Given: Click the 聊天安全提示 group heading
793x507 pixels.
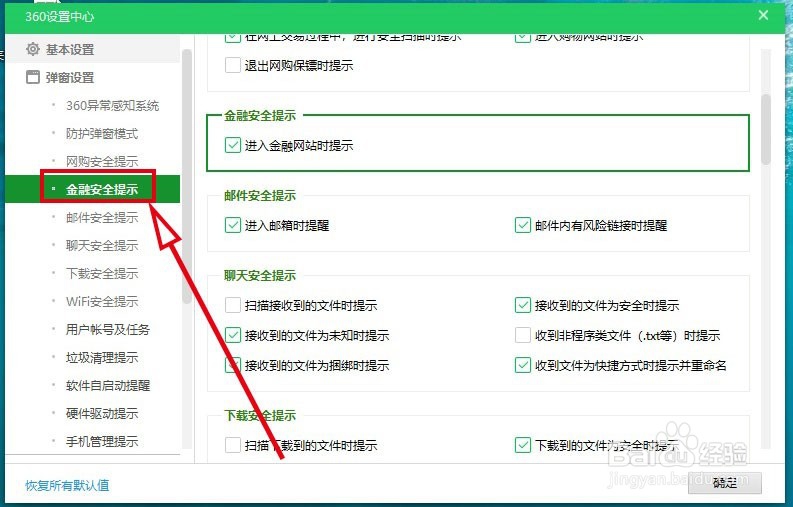Looking at the screenshot, I should 260,276.
